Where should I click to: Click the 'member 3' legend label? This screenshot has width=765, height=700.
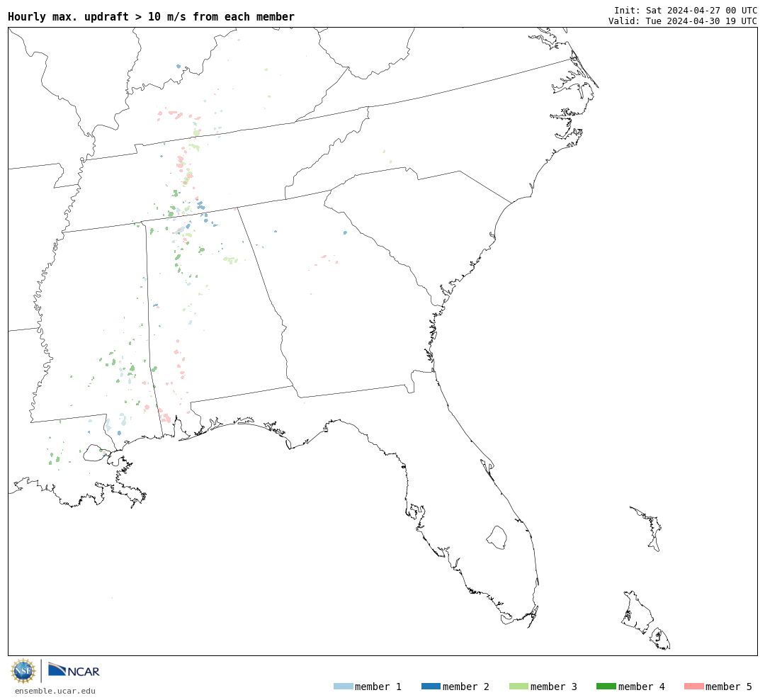(x=554, y=687)
